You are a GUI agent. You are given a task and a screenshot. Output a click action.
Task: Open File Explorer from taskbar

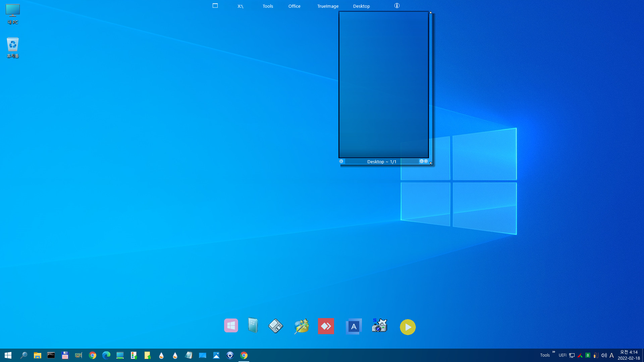(37, 355)
